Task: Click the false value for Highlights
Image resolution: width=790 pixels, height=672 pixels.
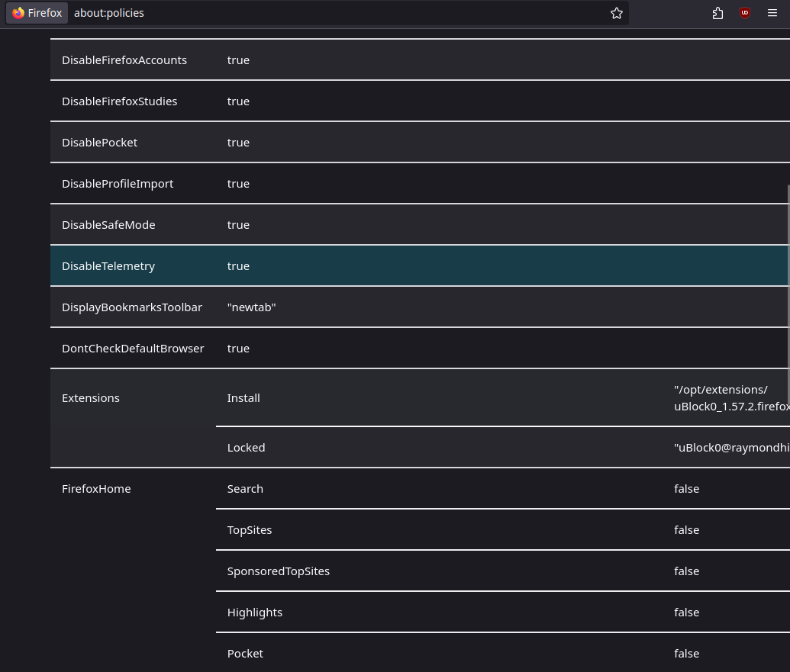Action: 687,613
